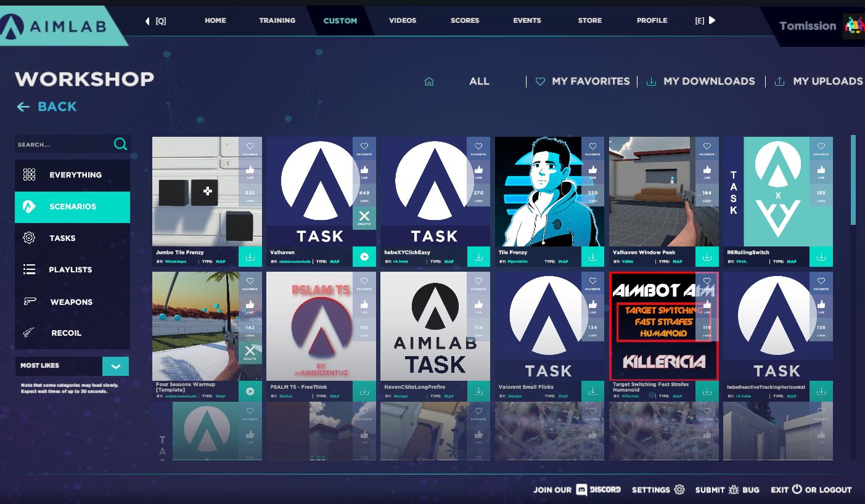The image size is (865, 504).
Task: Toggle favorite for Valhaven Window Peek
Action: 707,148
